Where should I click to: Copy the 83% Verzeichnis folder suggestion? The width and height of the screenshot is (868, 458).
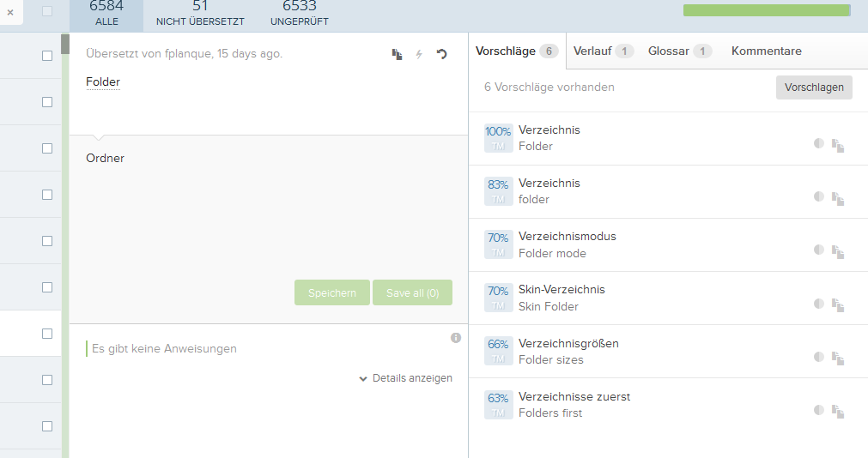pyautogui.click(x=838, y=199)
